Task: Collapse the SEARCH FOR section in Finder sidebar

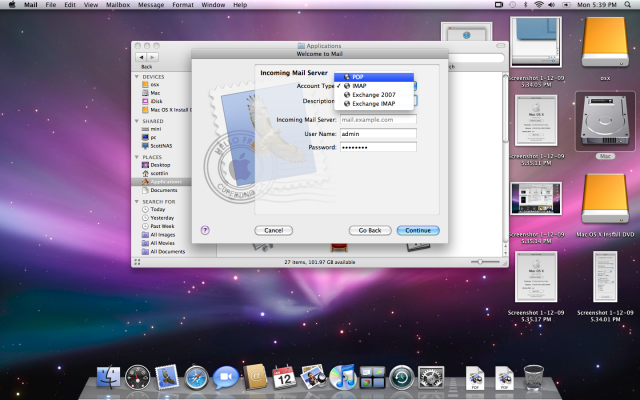Action: point(137,202)
